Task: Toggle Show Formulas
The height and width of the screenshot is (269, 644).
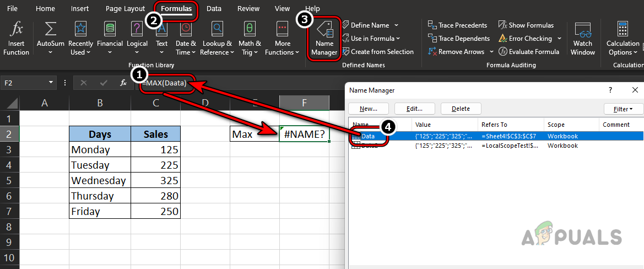Action: [x=526, y=25]
